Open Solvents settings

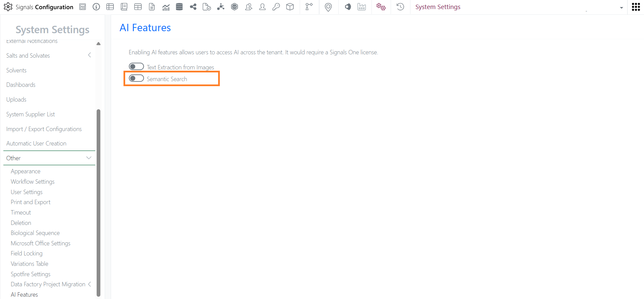pyautogui.click(x=16, y=70)
